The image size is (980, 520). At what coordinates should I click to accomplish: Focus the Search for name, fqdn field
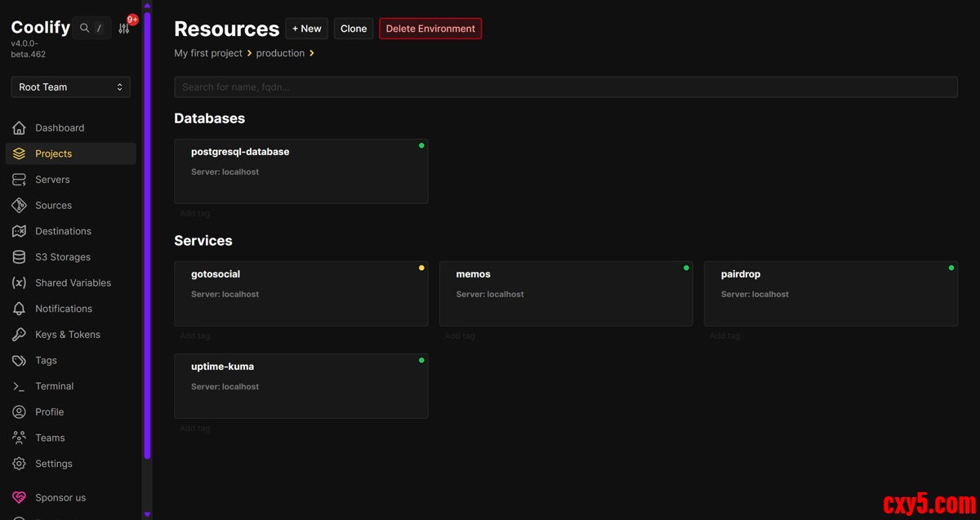click(x=565, y=87)
